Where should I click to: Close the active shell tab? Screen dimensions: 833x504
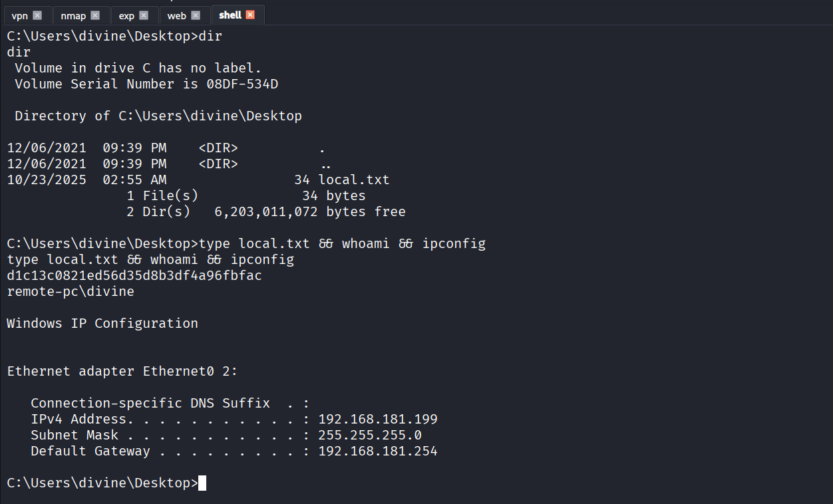click(x=250, y=15)
